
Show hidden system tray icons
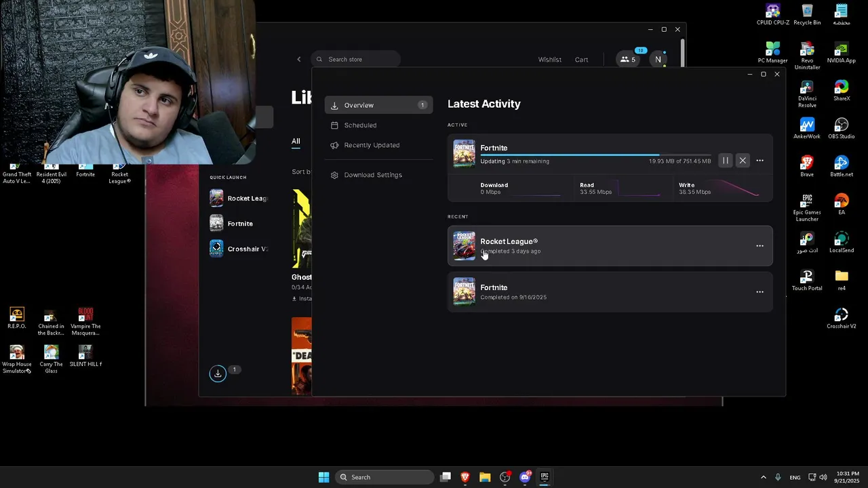click(763, 477)
